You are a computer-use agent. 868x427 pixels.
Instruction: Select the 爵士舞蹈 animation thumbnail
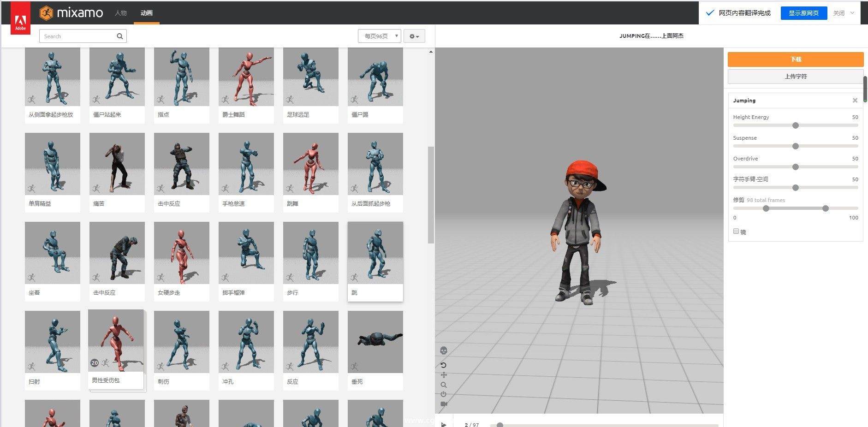coord(246,77)
